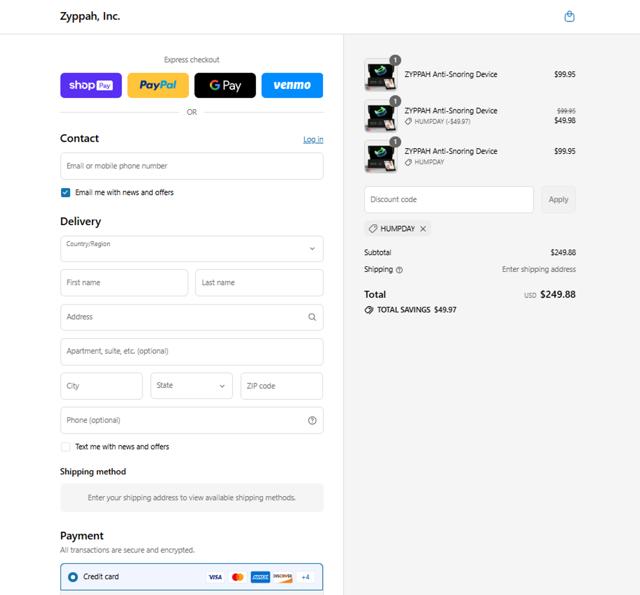Image resolution: width=640 pixels, height=595 pixels.
Task: Click the Subtotal $249.88 amount
Action: (x=563, y=253)
